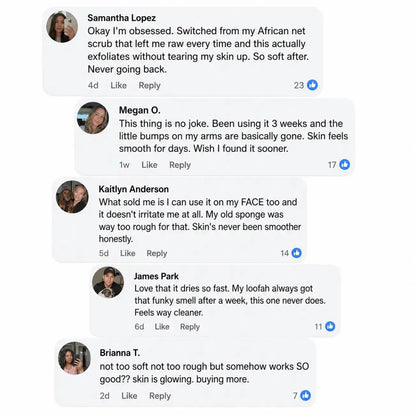
Task: Click the thumbs-up reaction icon on Megan O.'s comment
Action: coord(345,164)
